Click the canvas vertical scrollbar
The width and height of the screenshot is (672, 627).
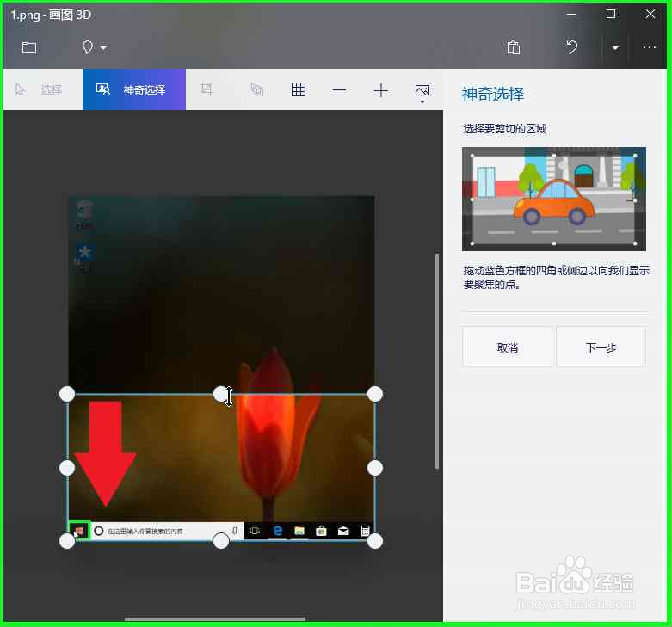(437, 361)
